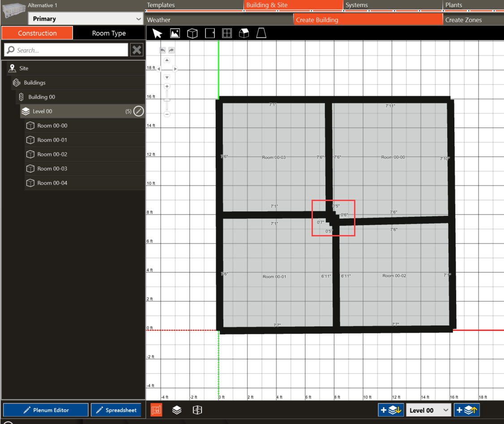The height and width of the screenshot is (424, 504).
Task: Select Room 00-04 in tree
Action: pyautogui.click(x=85, y=183)
